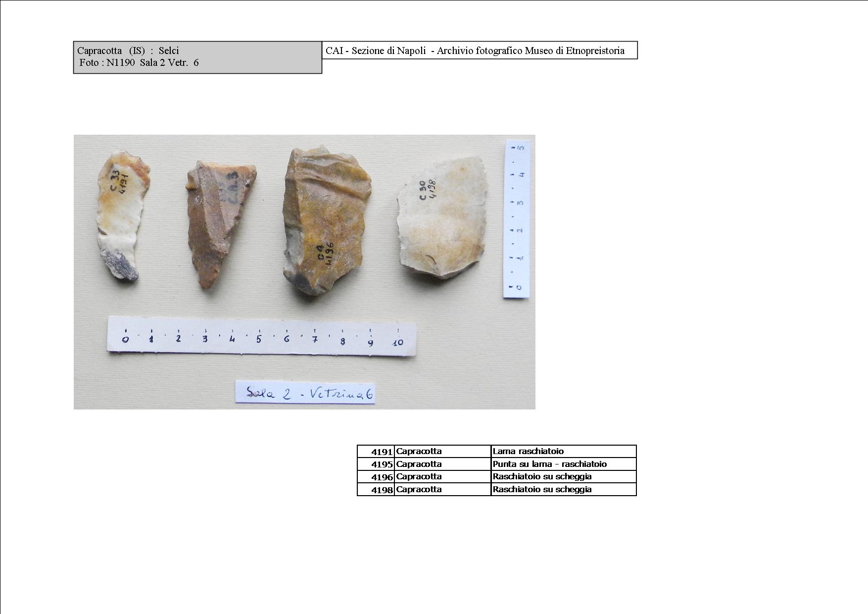Click the horizontal 0-10 scale ruler
868x614 pixels.
262,335
